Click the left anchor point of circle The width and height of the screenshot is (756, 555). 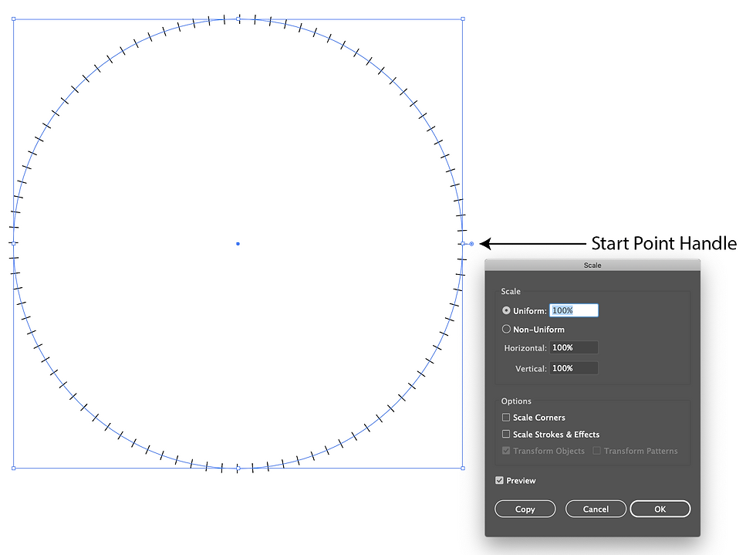pyautogui.click(x=14, y=244)
